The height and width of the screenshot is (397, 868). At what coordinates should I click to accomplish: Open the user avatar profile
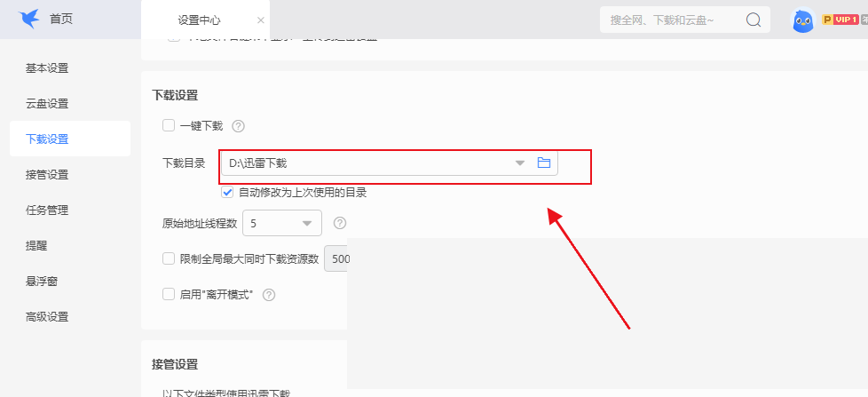pos(803,21)
